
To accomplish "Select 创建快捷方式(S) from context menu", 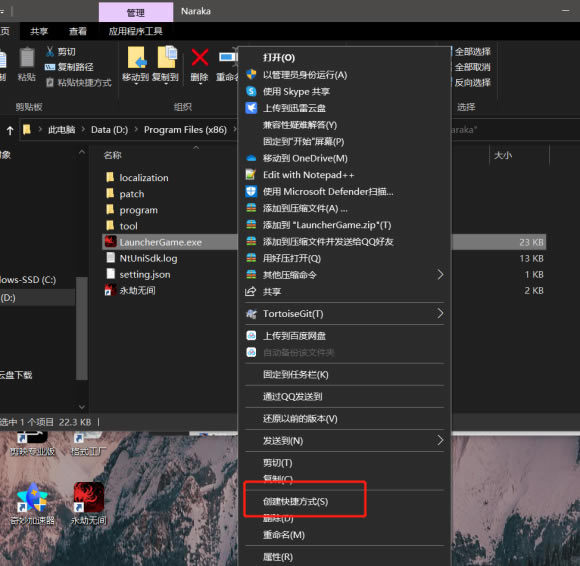I will click(344, 501).
